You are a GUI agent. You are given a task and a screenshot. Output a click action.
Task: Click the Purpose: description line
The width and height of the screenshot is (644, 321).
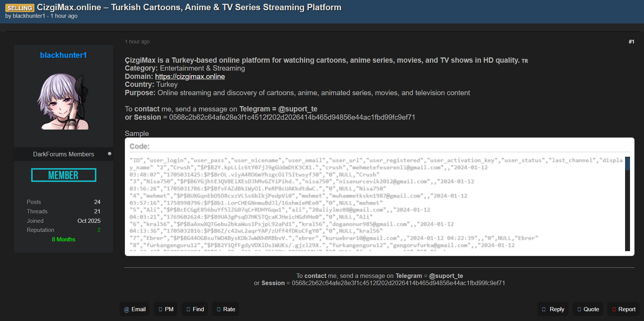coord(297,93)
